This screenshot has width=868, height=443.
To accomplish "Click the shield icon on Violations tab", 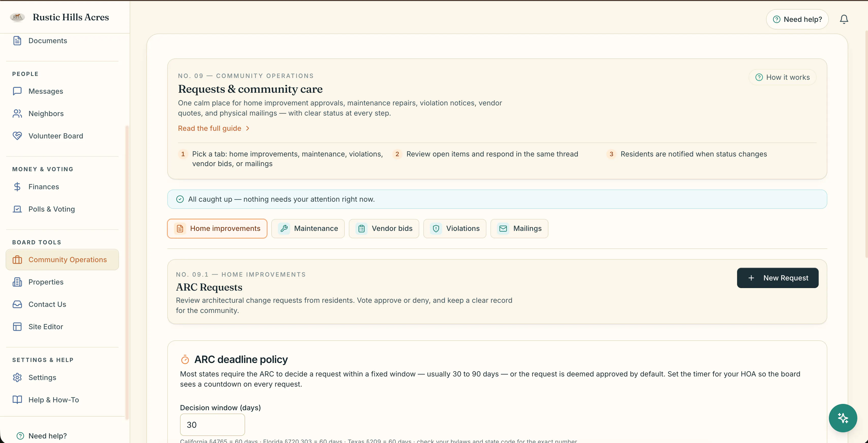I will tap(436, 229).
